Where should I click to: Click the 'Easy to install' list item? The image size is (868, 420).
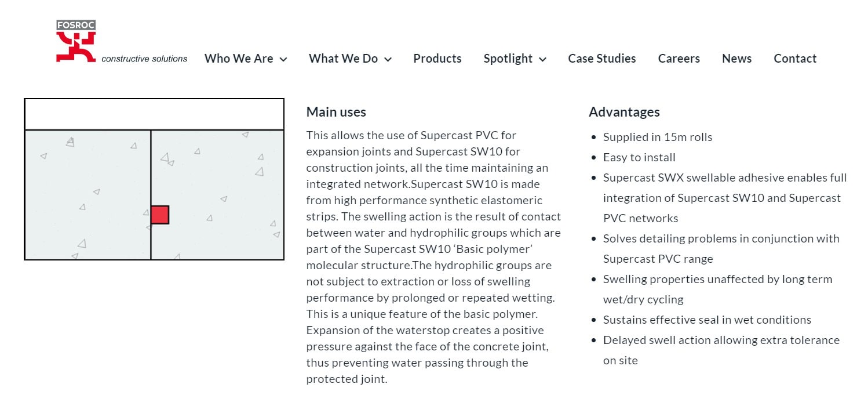pyautogui.click(x=639, y=157)
